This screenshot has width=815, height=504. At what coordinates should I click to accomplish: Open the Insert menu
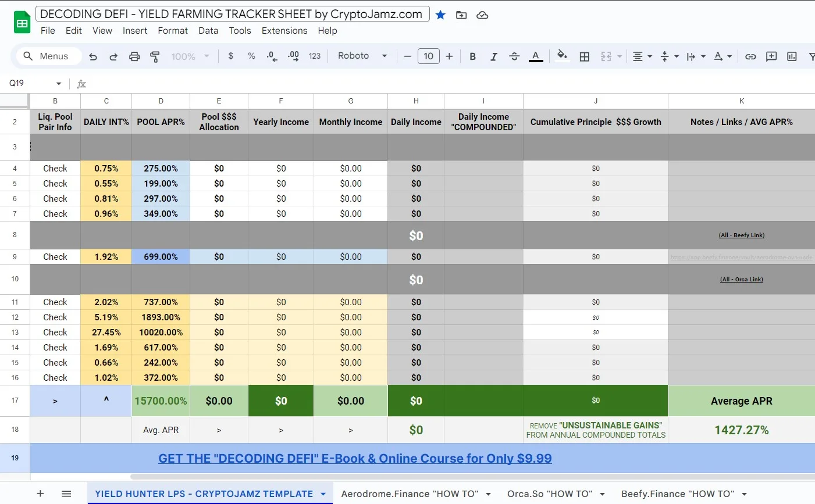point(135,31)
